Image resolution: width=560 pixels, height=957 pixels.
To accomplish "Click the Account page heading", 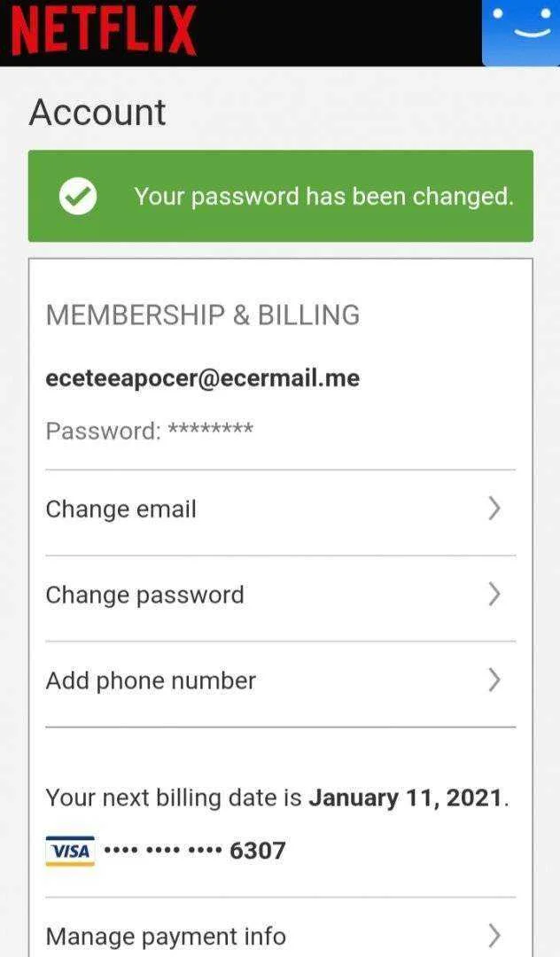I will point(97,113).
